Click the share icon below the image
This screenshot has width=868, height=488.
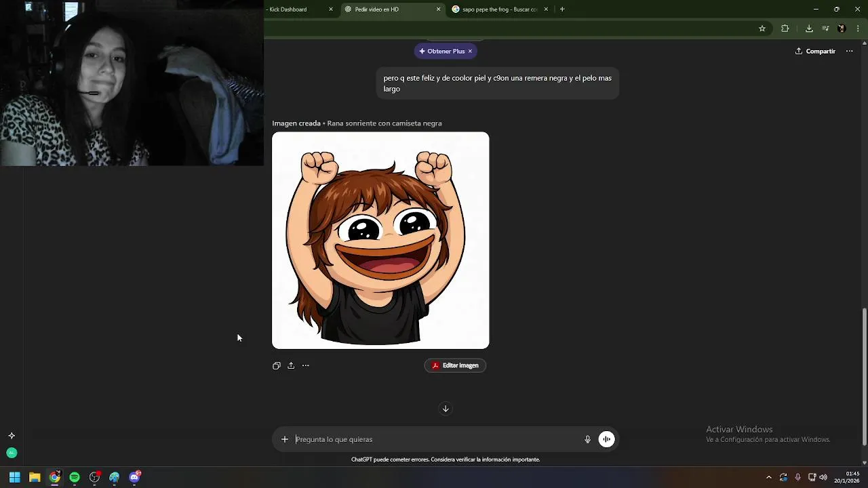click(x=291, y=365)
